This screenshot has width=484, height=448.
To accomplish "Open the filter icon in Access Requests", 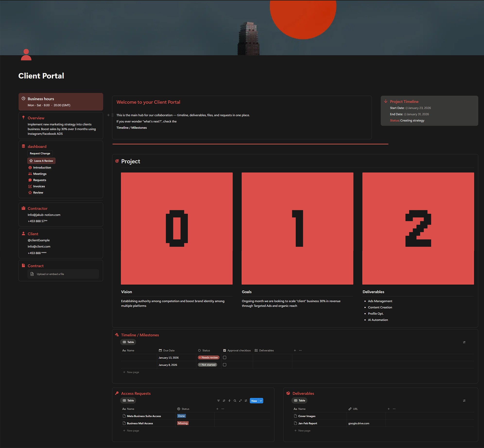I will tap(218, 401).
